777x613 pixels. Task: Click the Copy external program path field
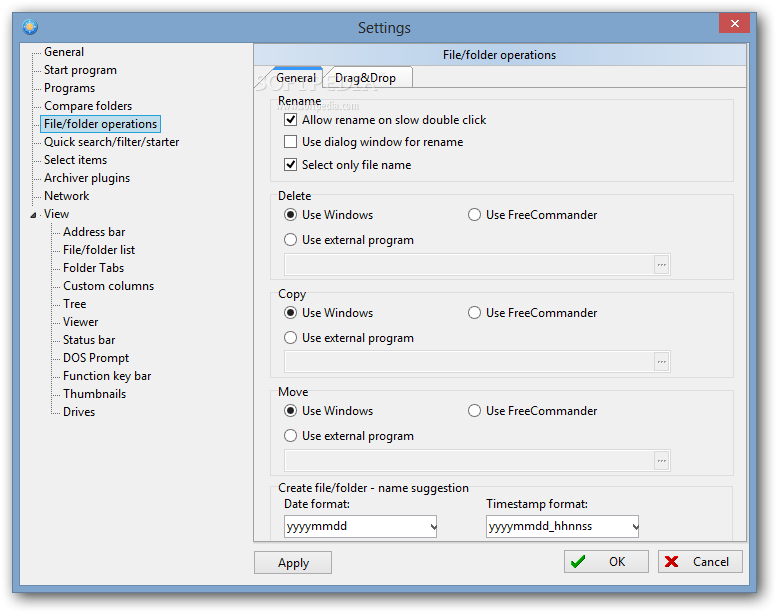(x=469, y=362)
